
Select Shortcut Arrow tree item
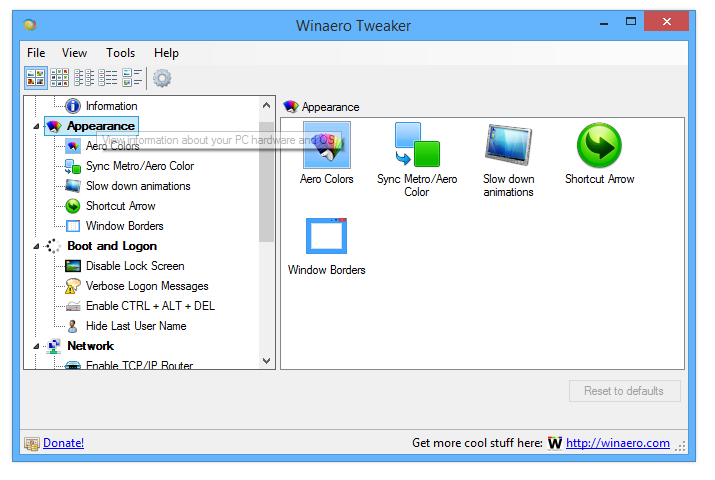click(121, 206)
